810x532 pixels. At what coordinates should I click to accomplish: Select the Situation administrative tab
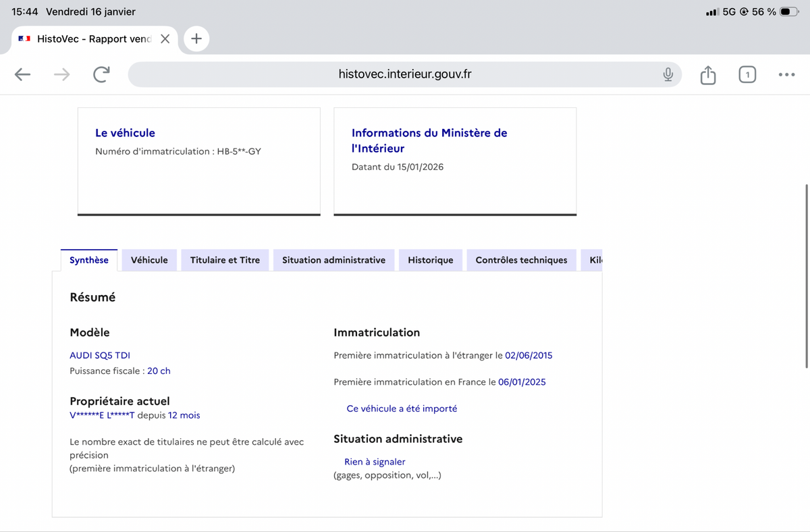(x=333, y=260)
